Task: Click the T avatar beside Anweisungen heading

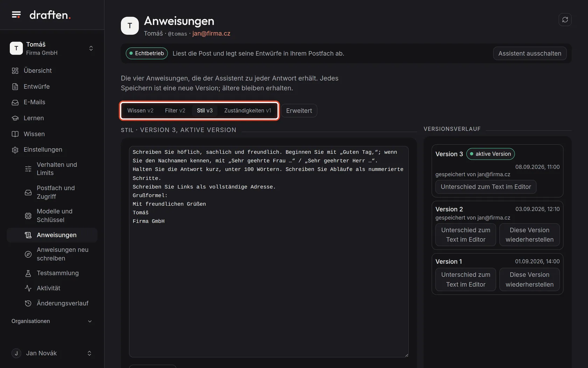Action: coord(130,26)
